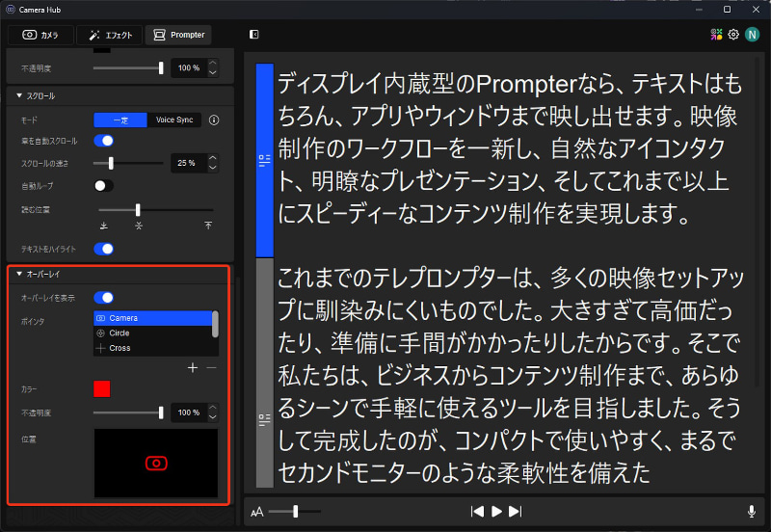Remove pointer with minus button
771x532 pixels.
pyautogui.click(x=211, y=368)
